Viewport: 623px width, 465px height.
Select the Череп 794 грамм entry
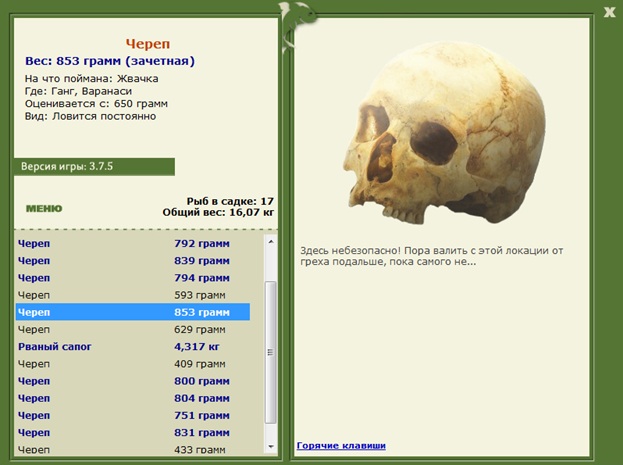[133, 278]
